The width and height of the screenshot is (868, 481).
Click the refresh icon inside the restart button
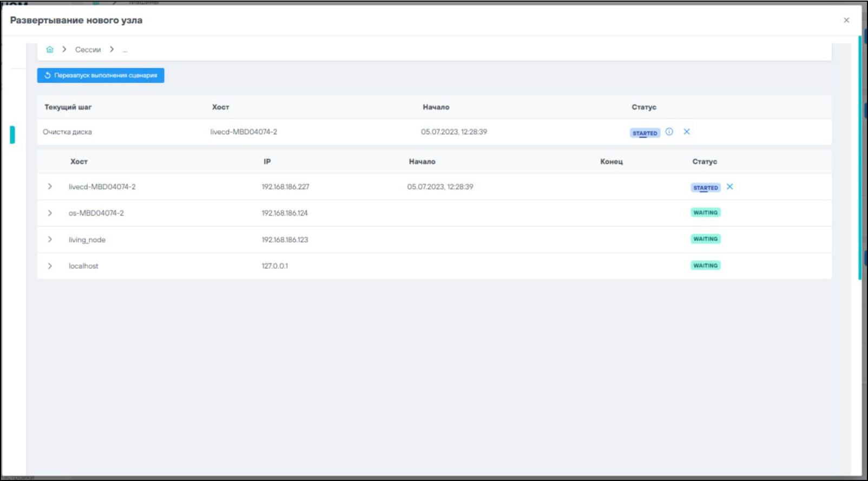coord(48,75)
